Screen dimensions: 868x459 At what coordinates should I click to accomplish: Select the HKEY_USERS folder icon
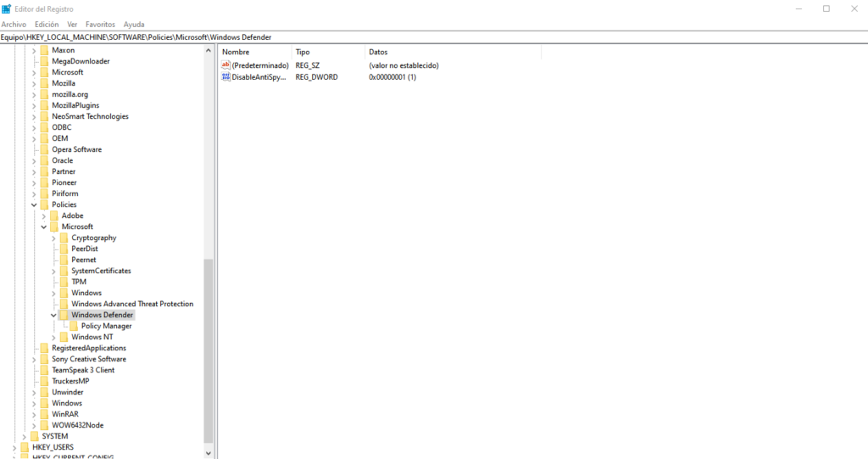(25, 447)
